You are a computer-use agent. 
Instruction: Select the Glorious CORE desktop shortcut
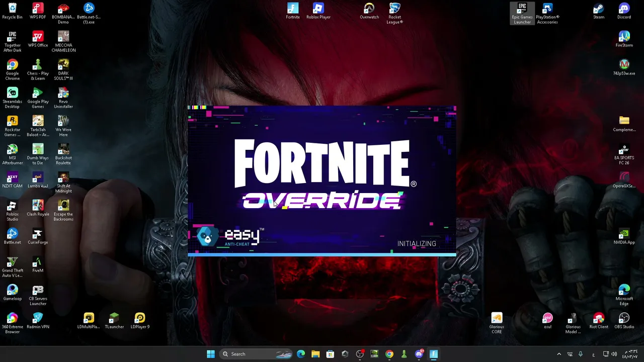point(497,323)
